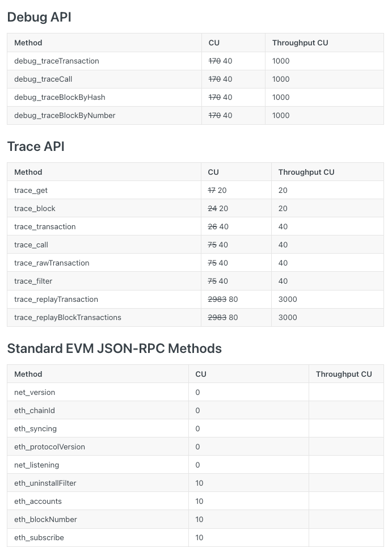Click the debug_traceBlockByNumber method cell
Image resolution: width=392 pixels, height=547 pixels.
pyautogui.click(x=65, y=115)
